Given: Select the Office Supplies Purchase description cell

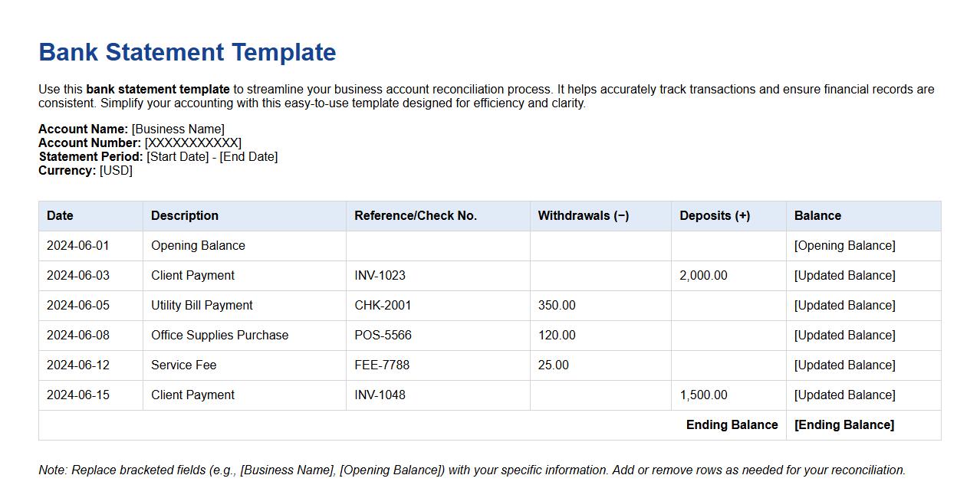Looking at the screenshot, I should click(219, 335).
